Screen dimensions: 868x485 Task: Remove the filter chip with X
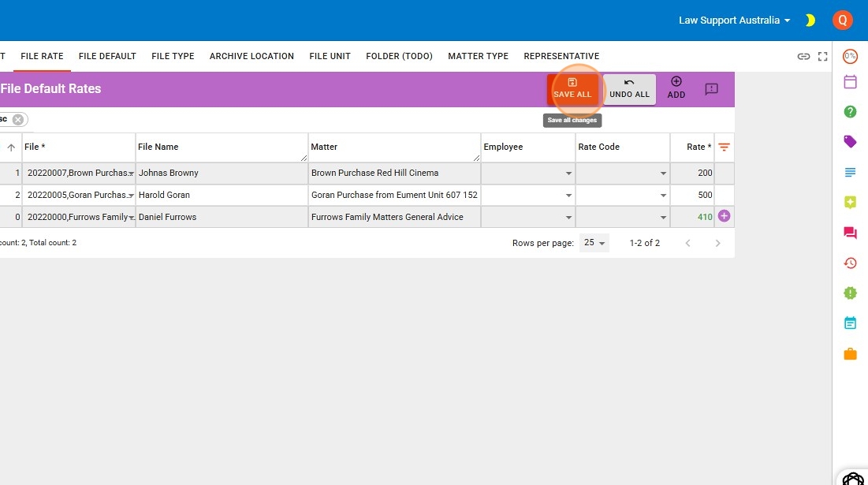[18, 119]
